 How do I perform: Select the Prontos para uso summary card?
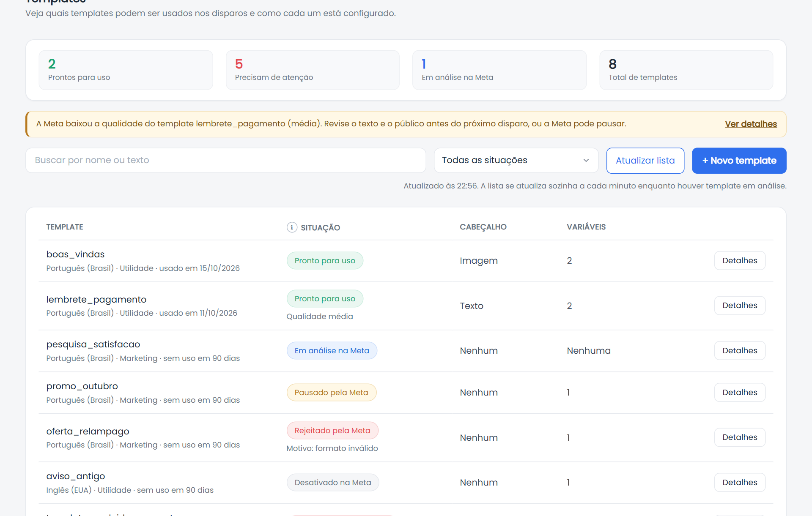[126, 70]
